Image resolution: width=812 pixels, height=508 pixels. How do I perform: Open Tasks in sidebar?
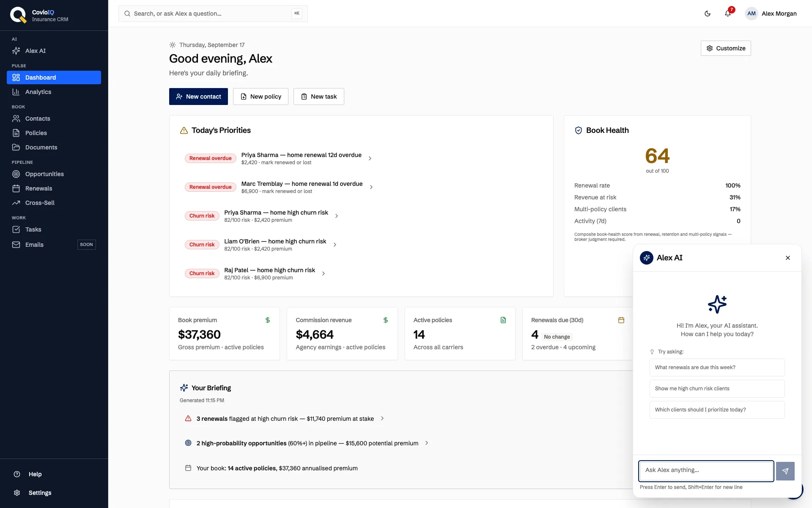(54, 229)
